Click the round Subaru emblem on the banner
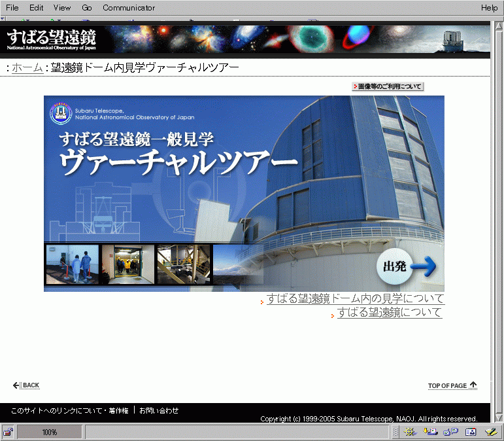Image resolution: width=504 pixels, height=441 pixels. pyautogui.click(x=61, y=113)
